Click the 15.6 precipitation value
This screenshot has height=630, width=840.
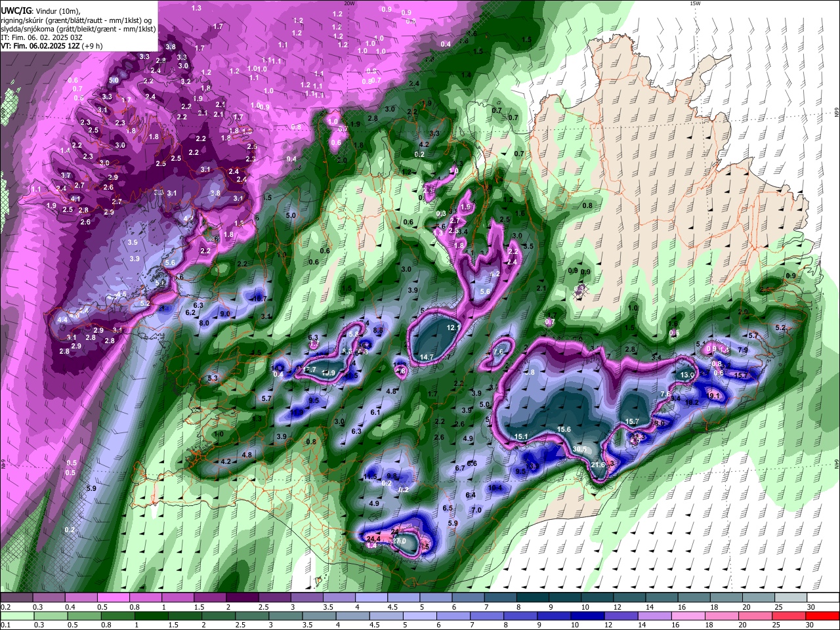[564, 429]
